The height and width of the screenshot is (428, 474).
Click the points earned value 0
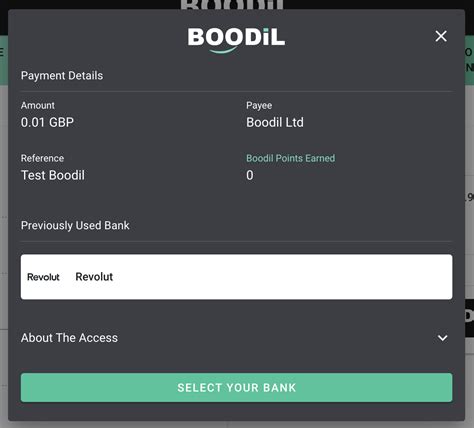point(250,175)
